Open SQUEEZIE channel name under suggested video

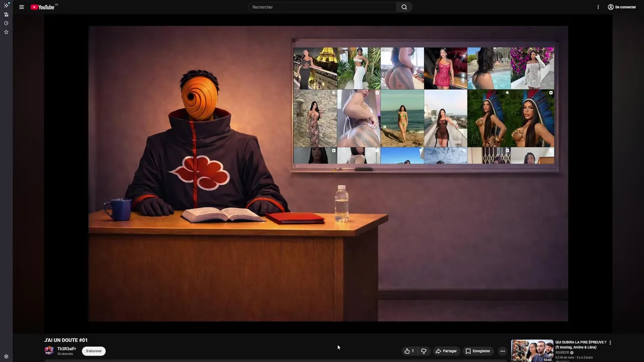pos(562,352)
